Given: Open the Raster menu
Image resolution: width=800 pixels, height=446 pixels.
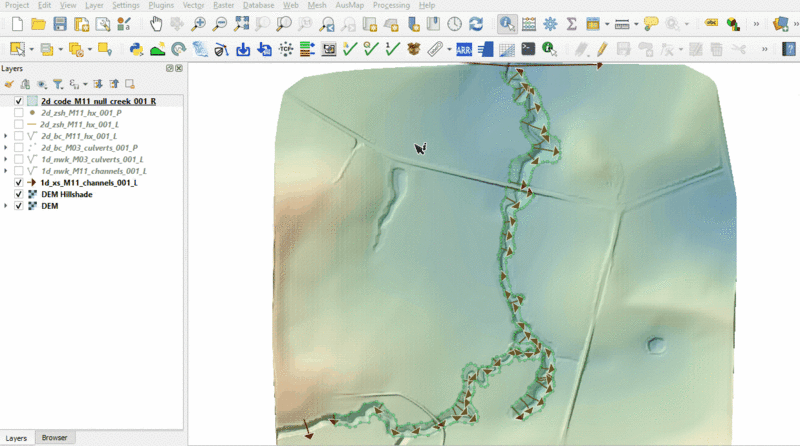Looking at the screenshot, I should point(222,5).
